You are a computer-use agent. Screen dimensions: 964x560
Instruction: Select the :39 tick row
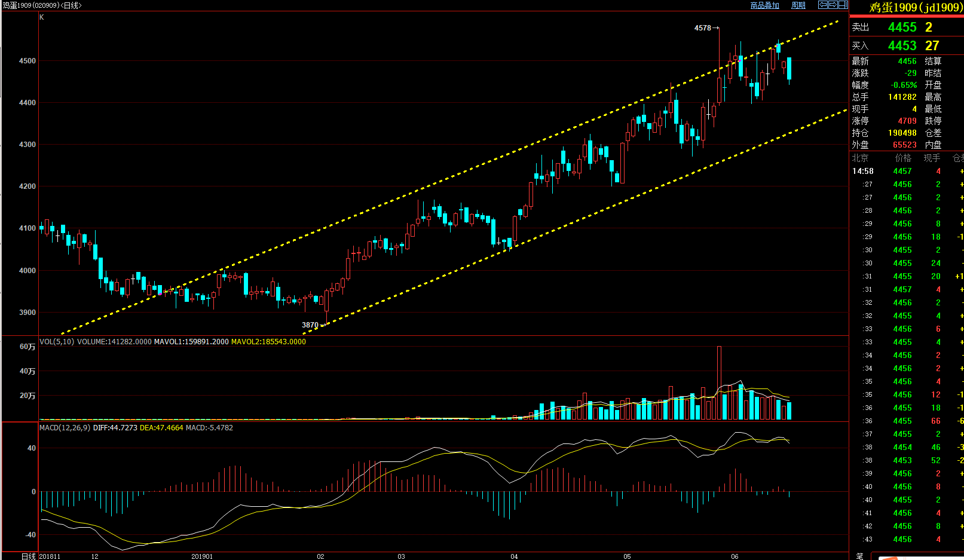point(907,473)
